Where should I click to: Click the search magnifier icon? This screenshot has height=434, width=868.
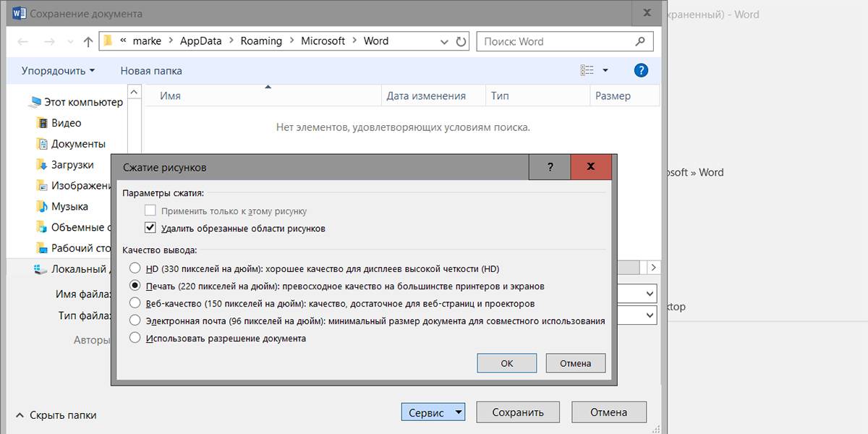point(640,41)
